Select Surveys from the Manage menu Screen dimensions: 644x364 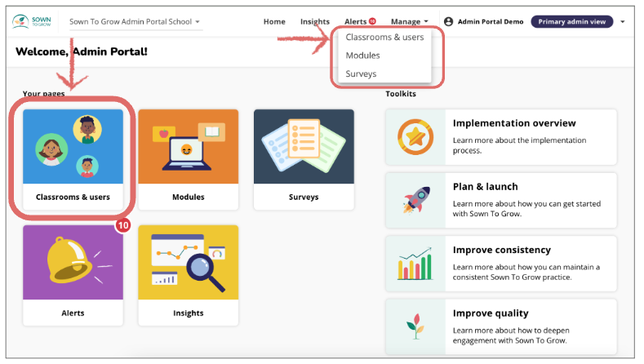point(361,74)
